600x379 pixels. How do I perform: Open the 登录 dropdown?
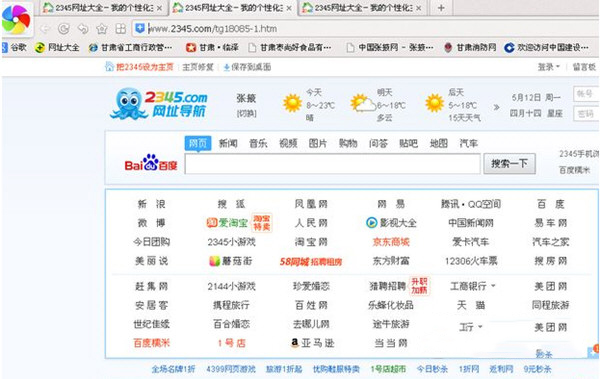coord(549,67)
